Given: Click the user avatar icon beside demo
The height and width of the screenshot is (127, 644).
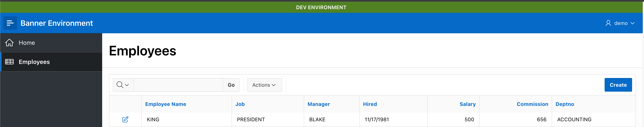Looking at the screenshot, I should click(608, 23).
